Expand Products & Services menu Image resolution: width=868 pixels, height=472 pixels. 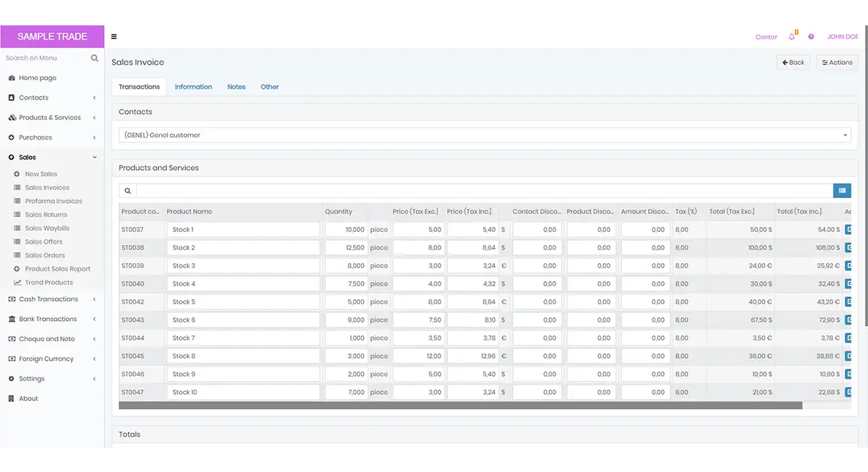click(x=52, y=118)
